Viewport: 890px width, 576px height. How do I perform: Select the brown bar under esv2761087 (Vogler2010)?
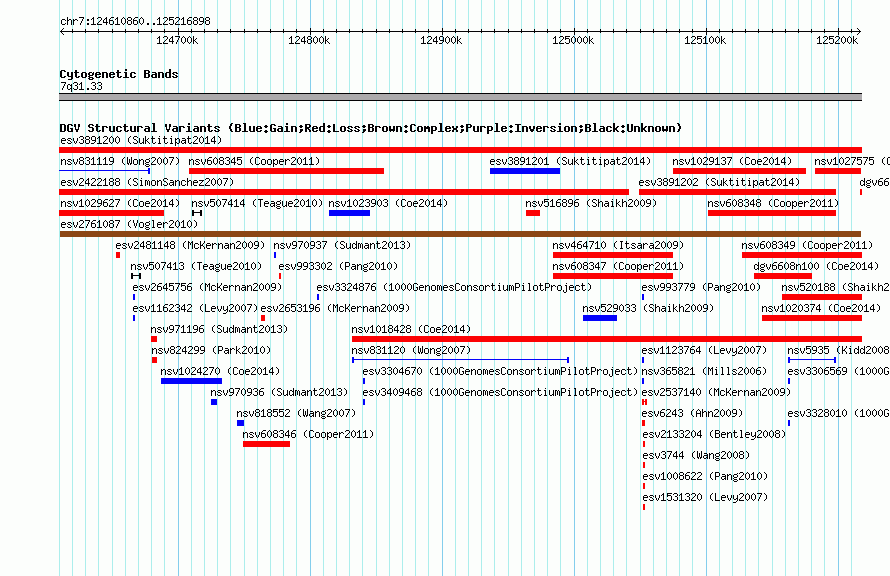click(x=460, y=234)
